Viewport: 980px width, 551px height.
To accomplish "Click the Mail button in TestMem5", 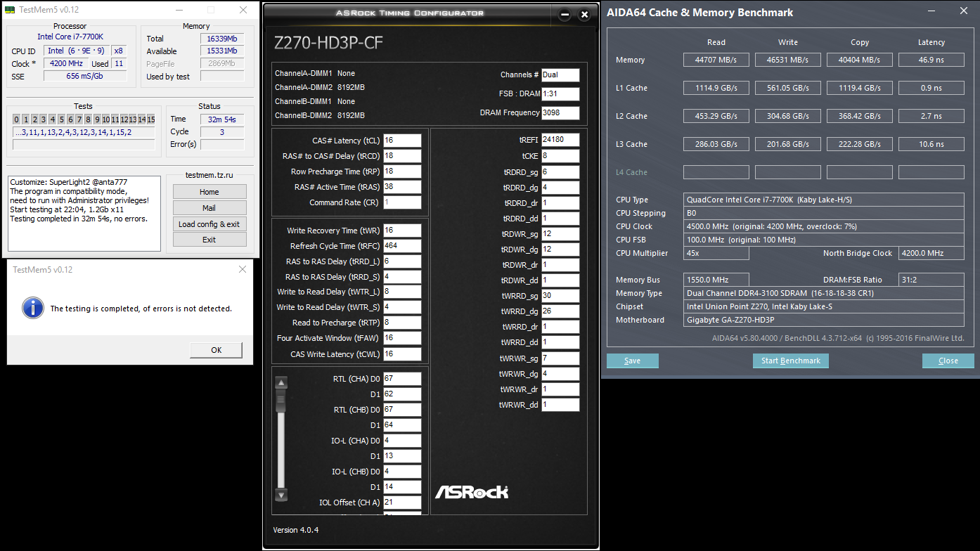I will [209, 208].
